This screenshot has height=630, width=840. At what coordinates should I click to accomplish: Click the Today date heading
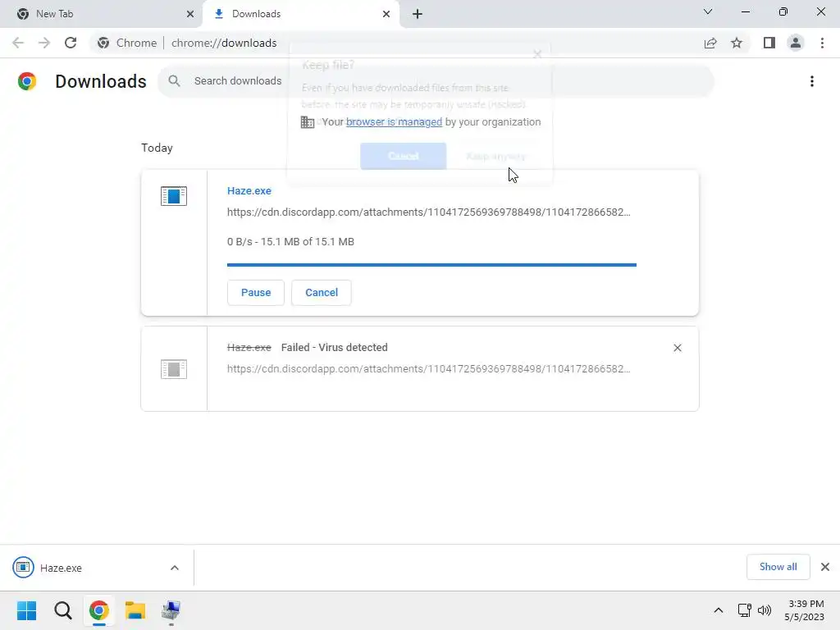click(x=157, y=148)
